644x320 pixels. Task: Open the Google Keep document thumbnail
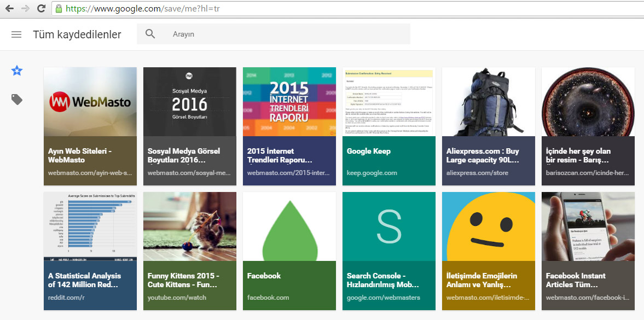point(389,102)
